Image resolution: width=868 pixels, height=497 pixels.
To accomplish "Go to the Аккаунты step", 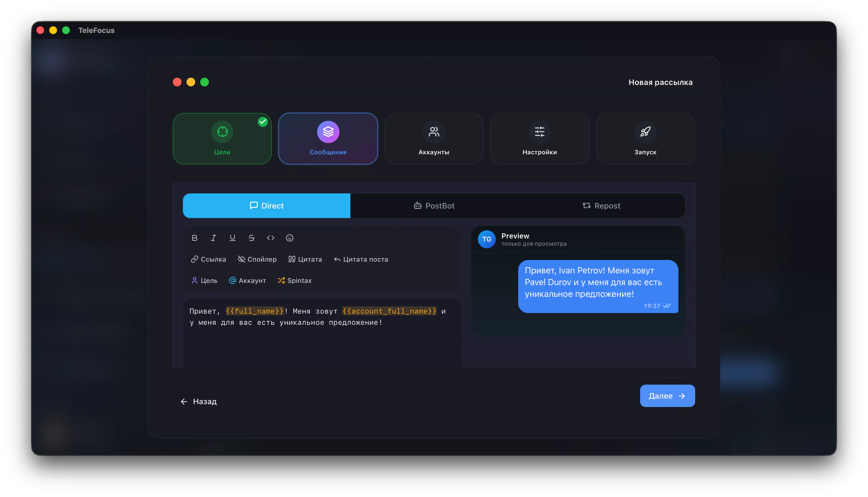I will click(x=434, y=139).
